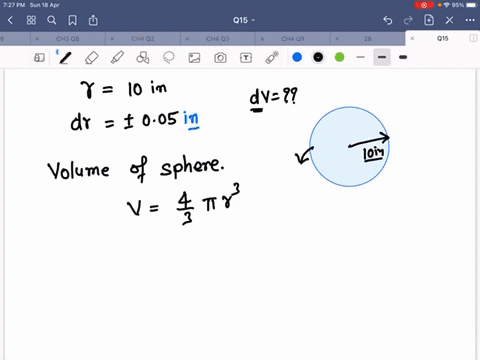The height and width of the screenshot is (360, 480).
Task: Undo the last stroke
Action: tap(388, 20)
